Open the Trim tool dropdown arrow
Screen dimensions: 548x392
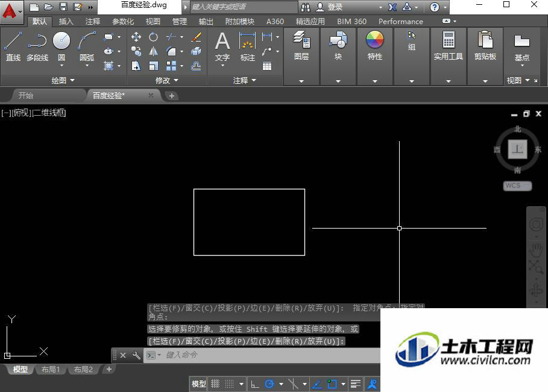pos(181,37)
